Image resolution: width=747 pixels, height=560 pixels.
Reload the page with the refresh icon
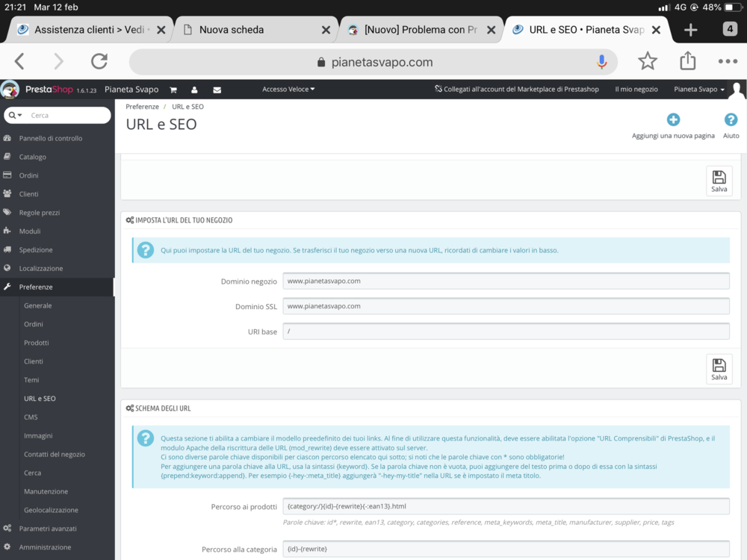click(x=99, y=61)
